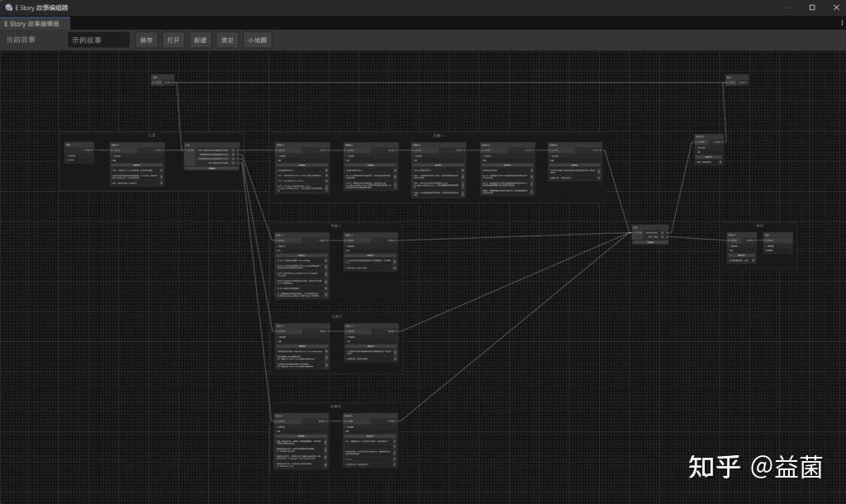Toggle the minimap with the 小地图 button

257,40
